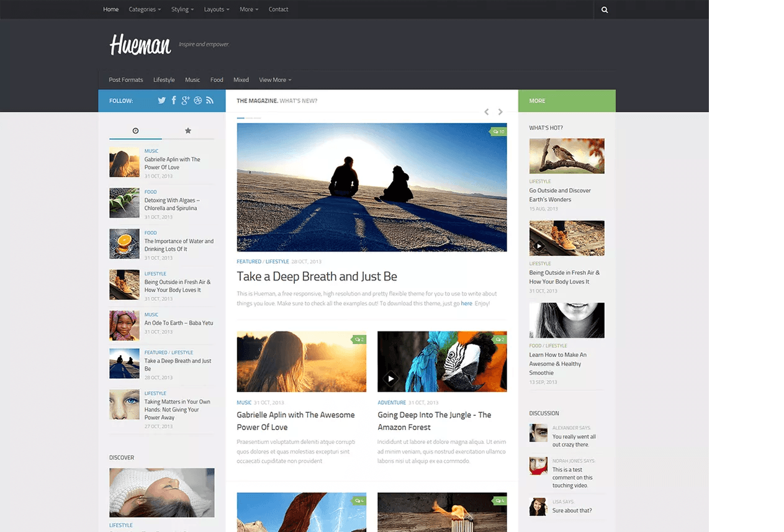Click the Hueman site logo

(140, 45)
